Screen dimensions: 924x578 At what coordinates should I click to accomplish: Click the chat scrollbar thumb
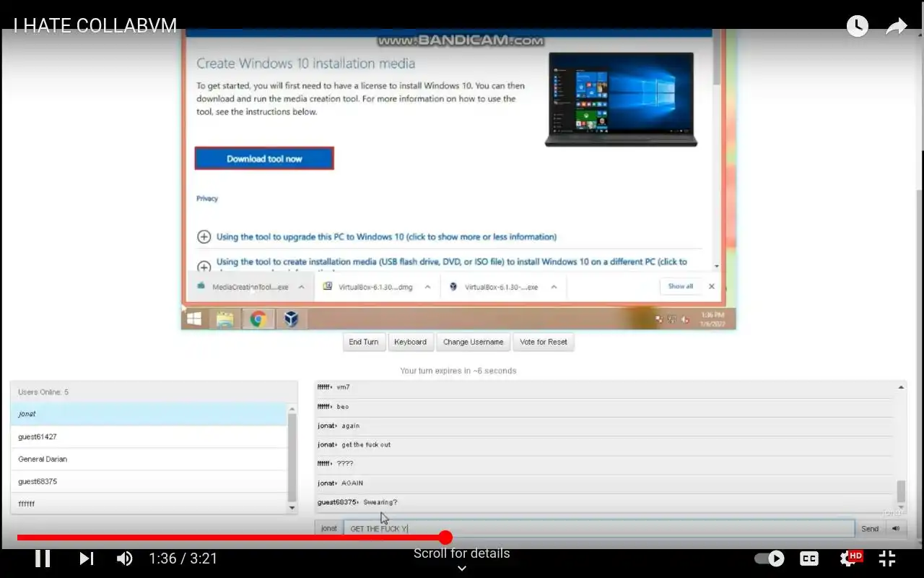tap(901, 491)
